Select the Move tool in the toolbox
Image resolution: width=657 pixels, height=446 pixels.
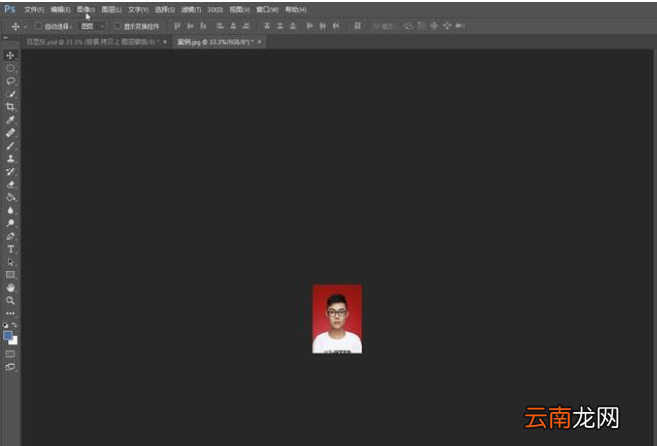[10, 55]
